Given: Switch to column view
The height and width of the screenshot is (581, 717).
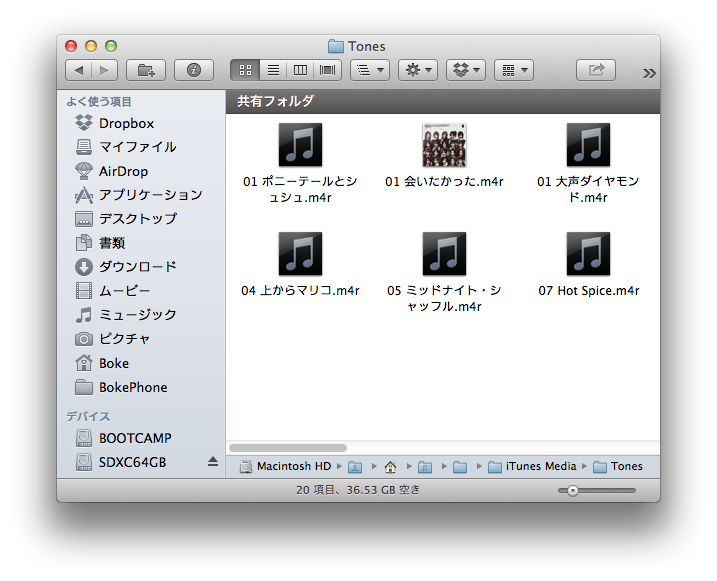Looking at the screenshot, I should (300, 70).
